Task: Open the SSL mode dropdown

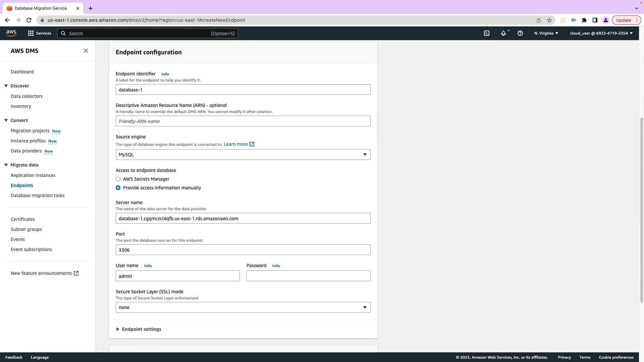Action: pos(243,307)
